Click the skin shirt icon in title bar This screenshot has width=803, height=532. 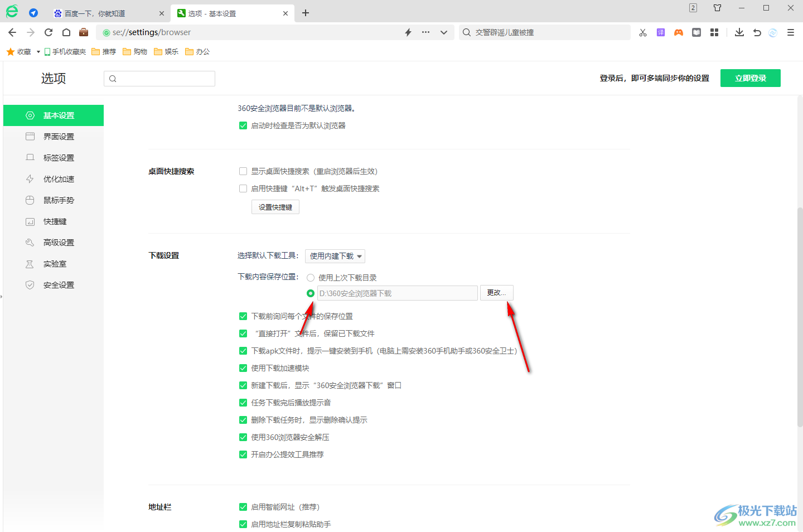718,8
